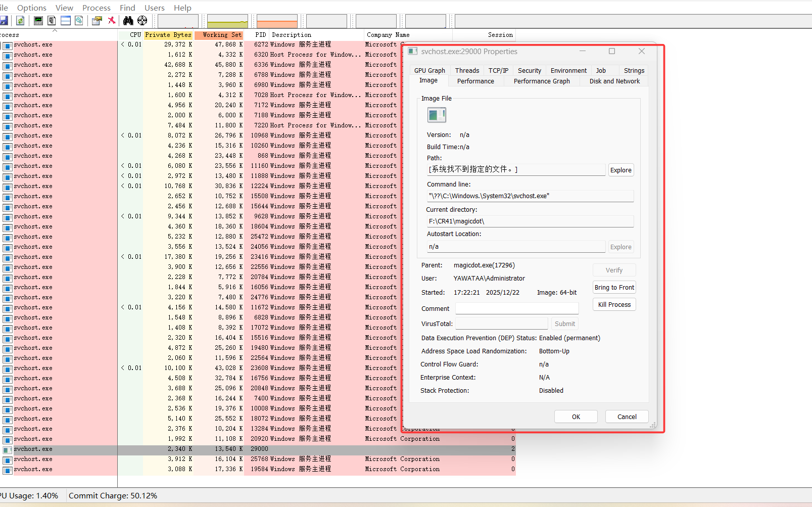The image size is (812, 507).
Task: Sort by the Company Name column header
Action: [x=408, y=35]
